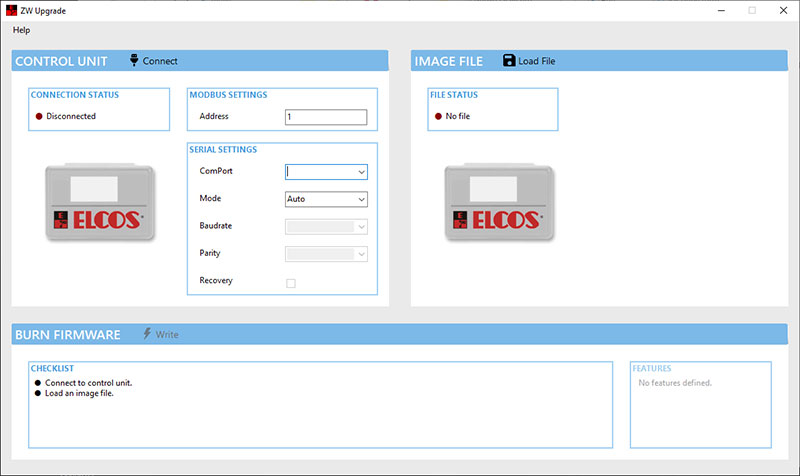The height and width of the screenshot is (476, 800).
Task: Click the Write button in Burn Firmware
Action: click(x=166, y=334)
